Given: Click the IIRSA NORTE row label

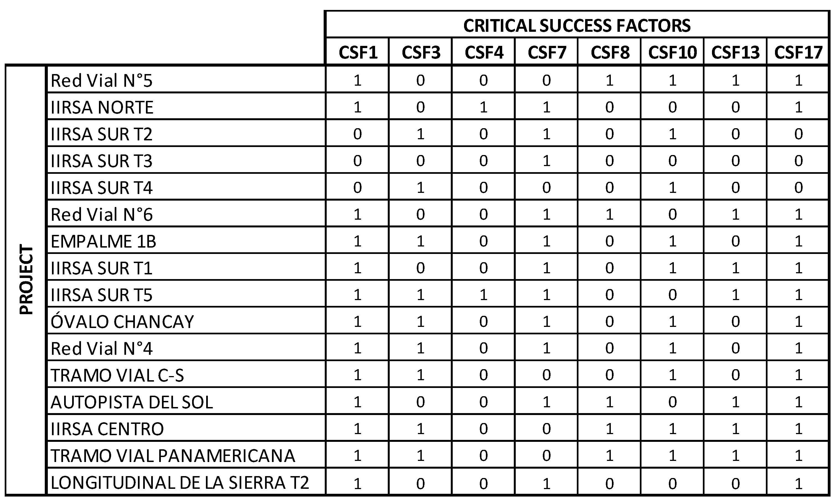Looking at the screenshot, I should point(186,106).
